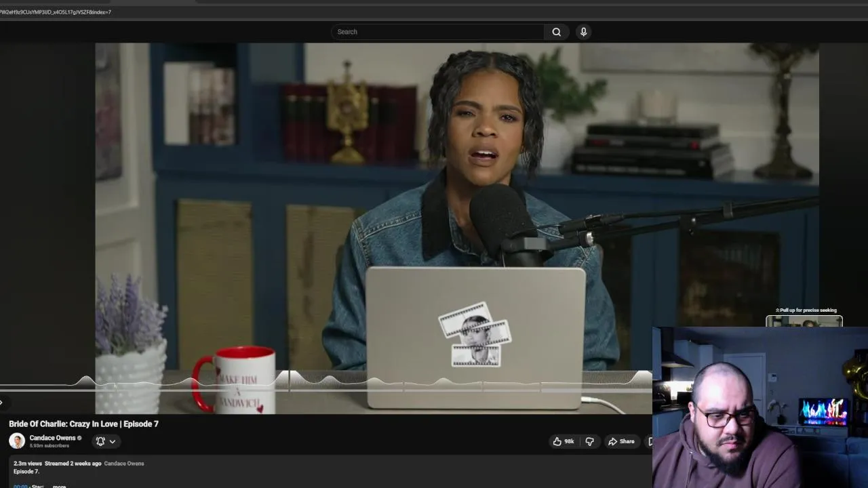Screen dimensions: 868x488
Task: Click the 'Episode 7.' description text
Action: click(26, 472)
